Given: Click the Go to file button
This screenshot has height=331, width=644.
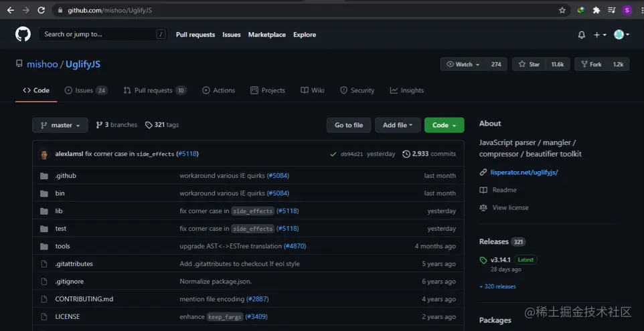Looking at the screenshot, I should 349,125.
